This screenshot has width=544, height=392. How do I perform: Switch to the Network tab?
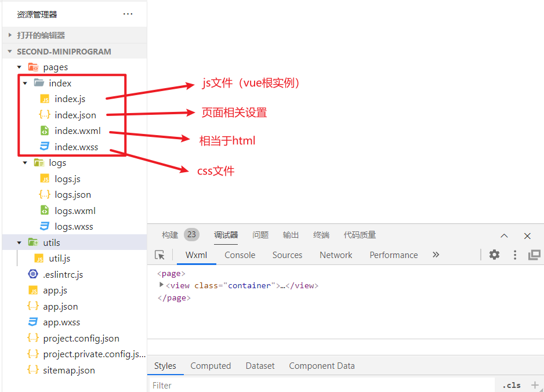(x=336, y=255)
